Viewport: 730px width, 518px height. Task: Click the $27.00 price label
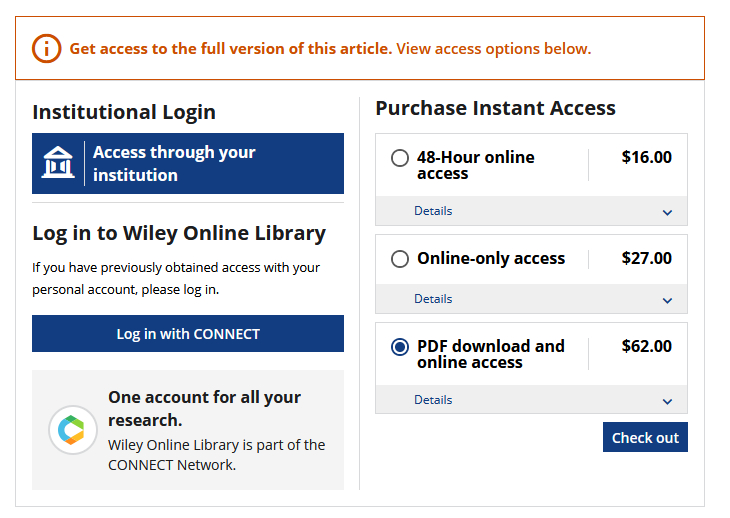tap(646, 259)
